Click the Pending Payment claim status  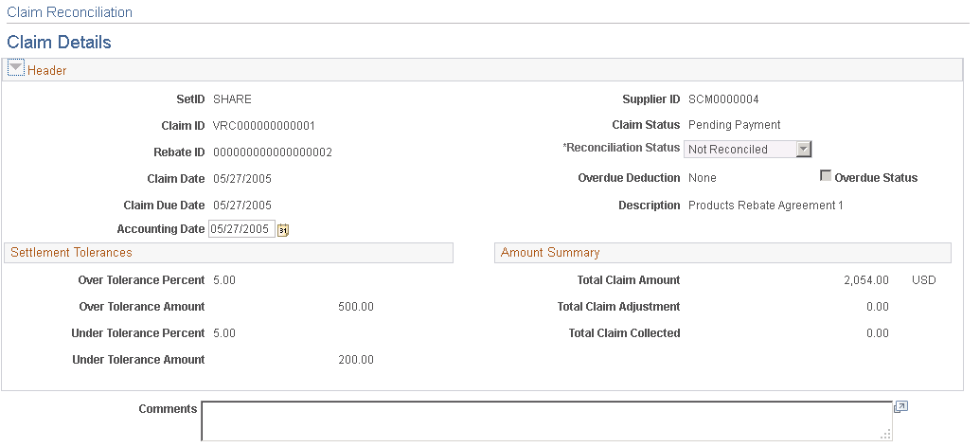coord(734,125)
